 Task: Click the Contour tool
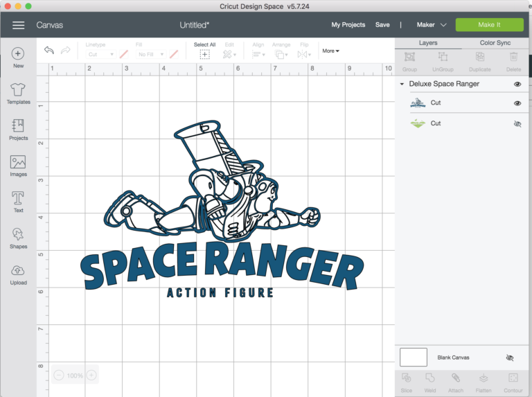click(513, 382)
